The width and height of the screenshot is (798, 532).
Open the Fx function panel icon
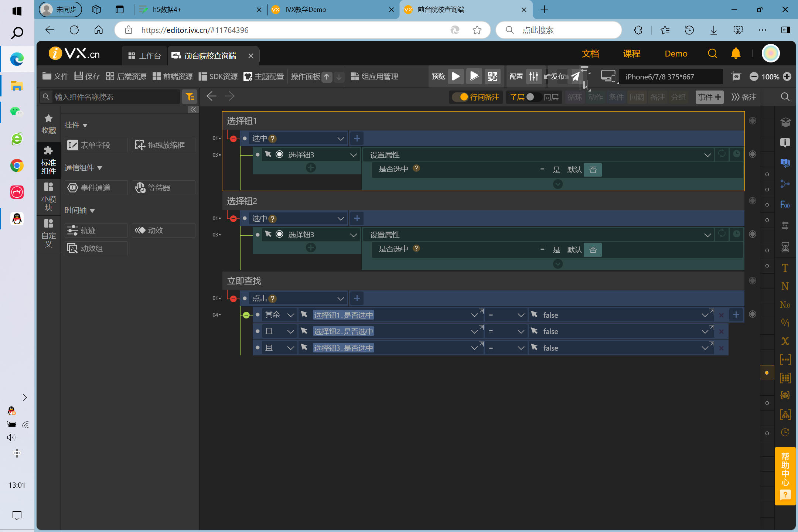(785, 205)
